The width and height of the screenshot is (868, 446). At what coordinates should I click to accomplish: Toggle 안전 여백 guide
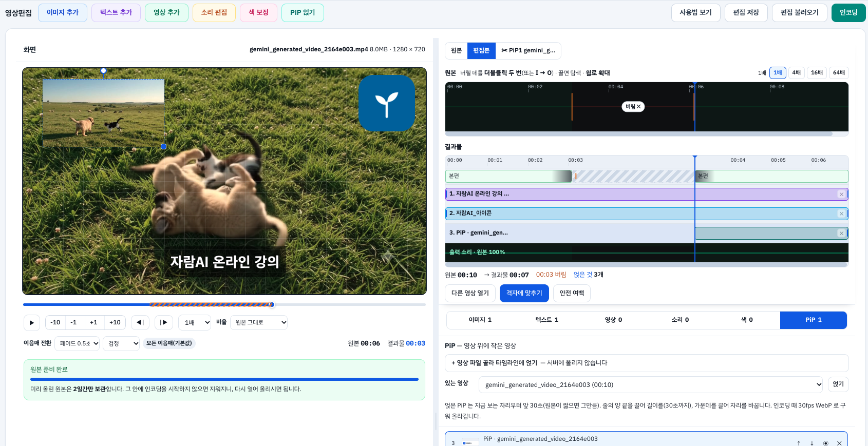[572, 293]
